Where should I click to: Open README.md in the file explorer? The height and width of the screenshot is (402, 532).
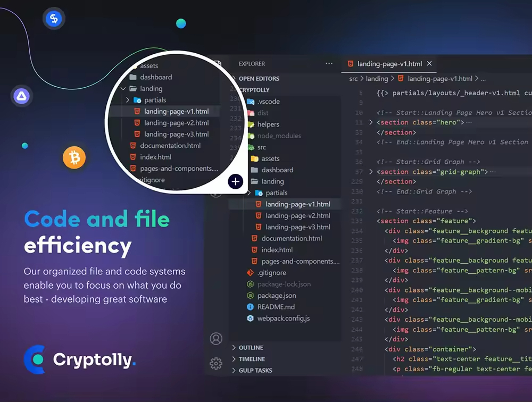pyautogui.click(x=275, y=307)
